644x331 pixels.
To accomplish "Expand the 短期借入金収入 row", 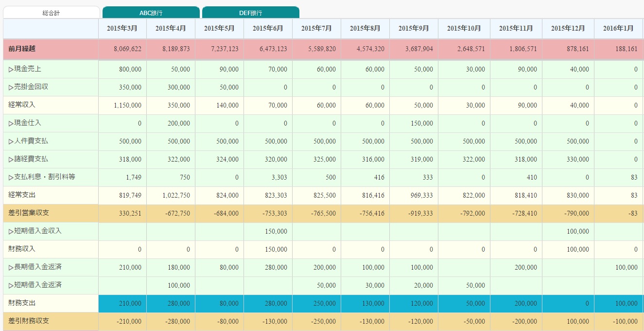I will coord(11,231).
